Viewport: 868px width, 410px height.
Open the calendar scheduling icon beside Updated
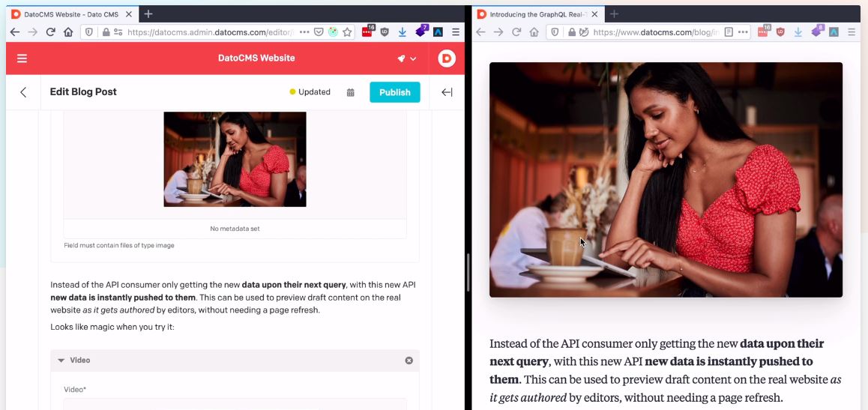click(350, 92)
